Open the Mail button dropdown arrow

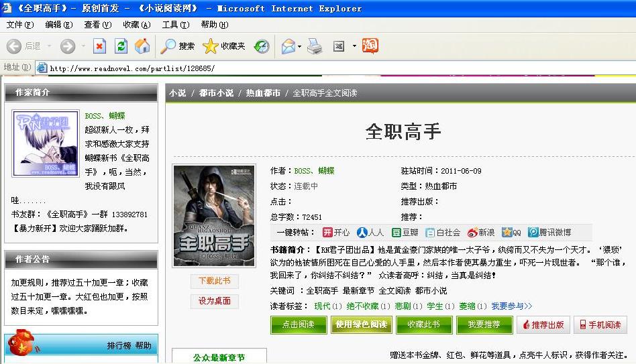(299, 46)
